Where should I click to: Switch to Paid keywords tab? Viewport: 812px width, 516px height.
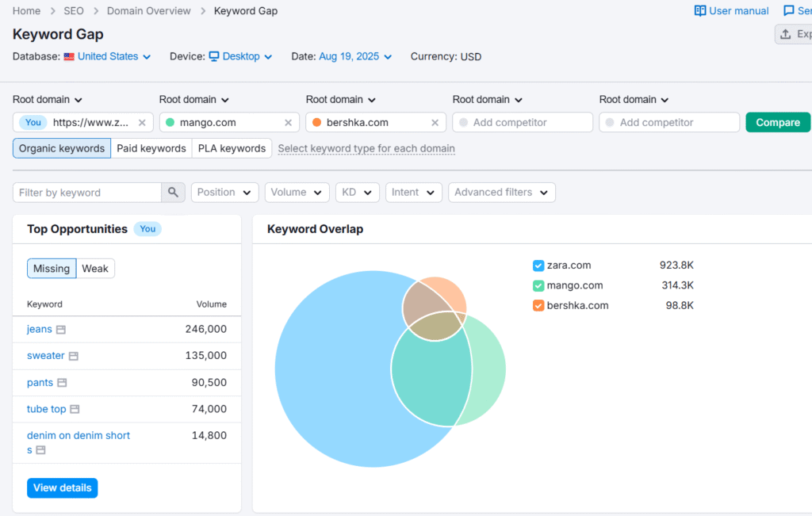point(151,148)
